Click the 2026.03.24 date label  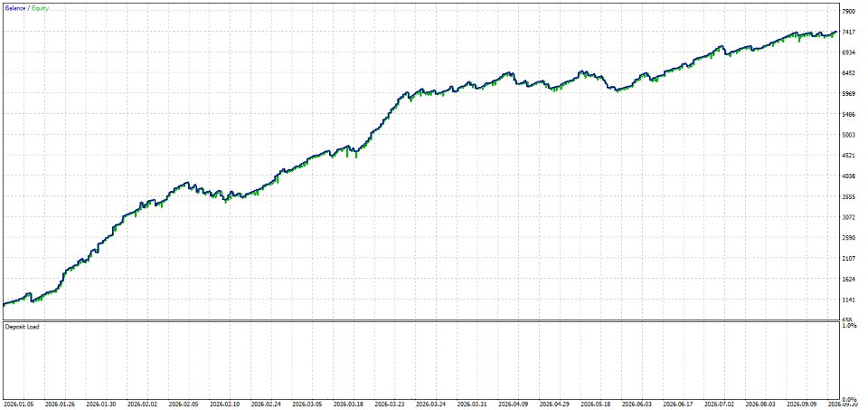pos(431,405)
